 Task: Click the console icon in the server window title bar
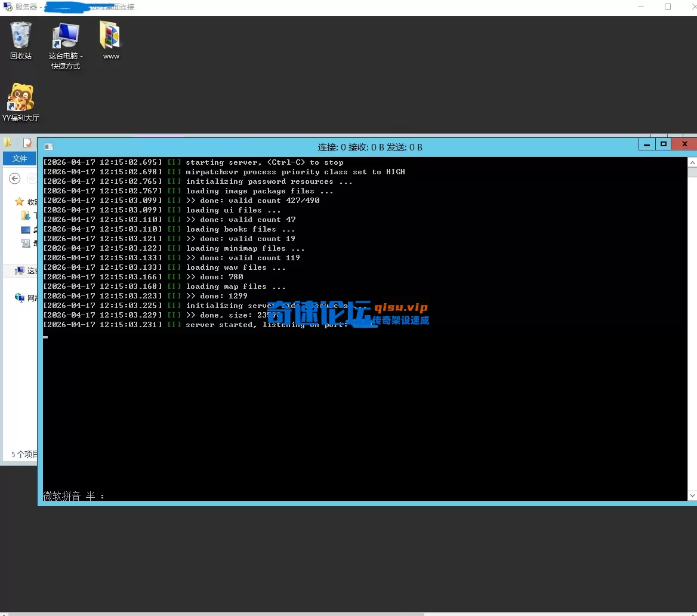48,147
